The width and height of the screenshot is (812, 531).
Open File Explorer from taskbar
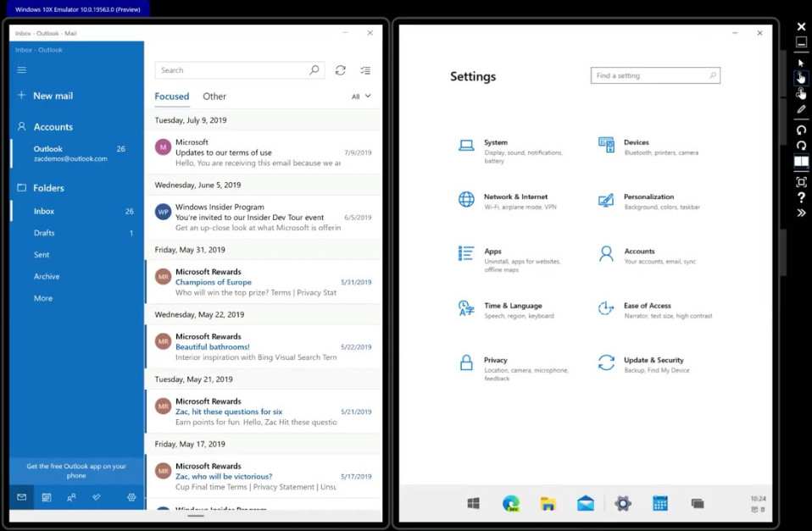(548, 503)
